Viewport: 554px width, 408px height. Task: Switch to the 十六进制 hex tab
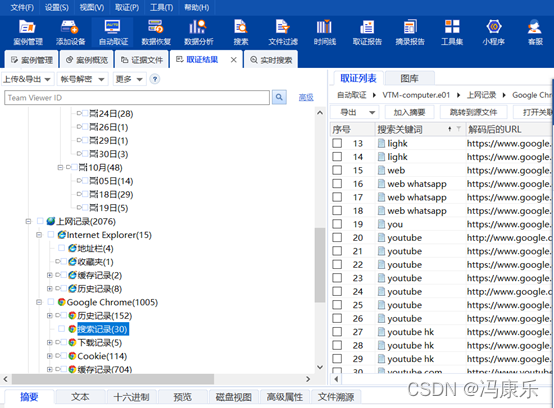coord(131,397)
